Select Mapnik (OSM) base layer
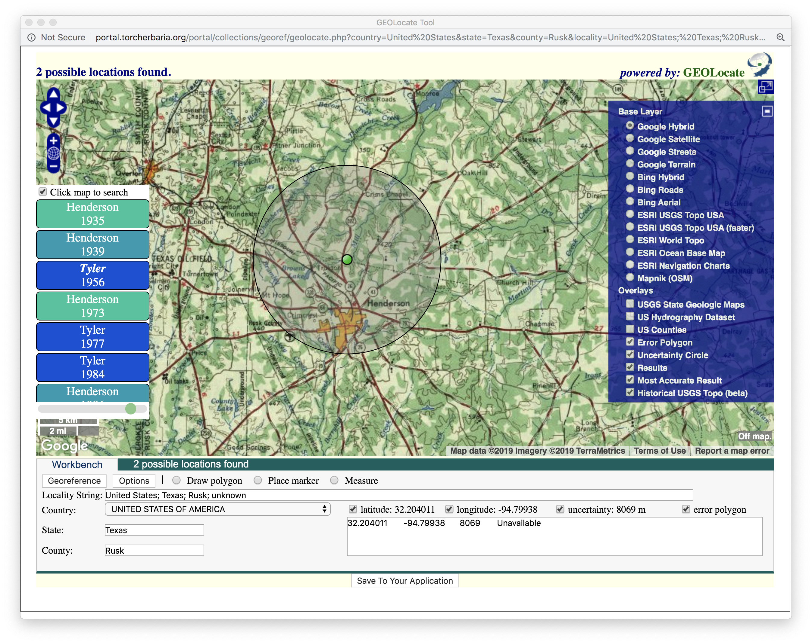 point(630,277)
